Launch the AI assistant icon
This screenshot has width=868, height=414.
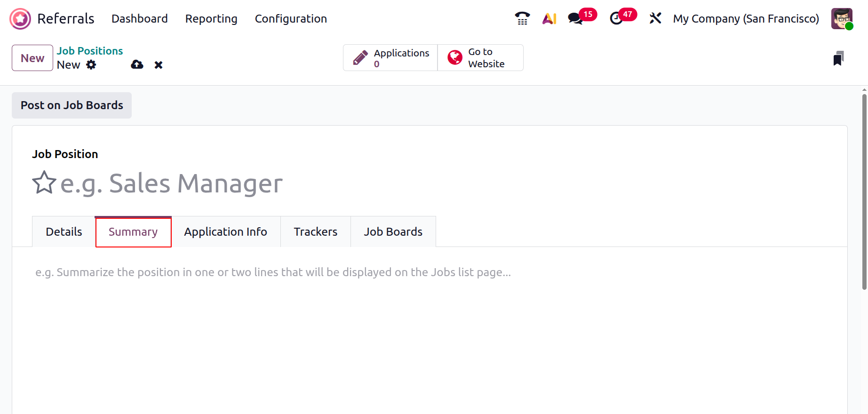pos(549,18)
